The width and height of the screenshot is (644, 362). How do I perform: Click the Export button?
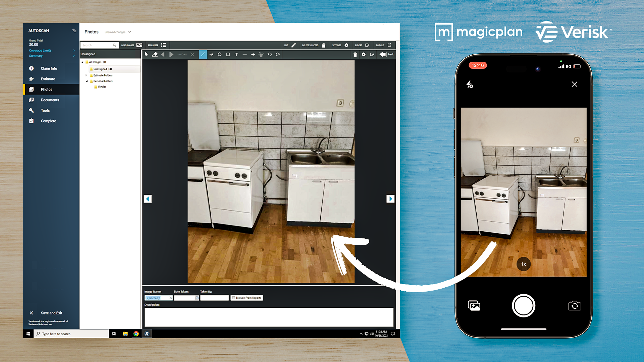pyautogui.click(x=362, y=45)
